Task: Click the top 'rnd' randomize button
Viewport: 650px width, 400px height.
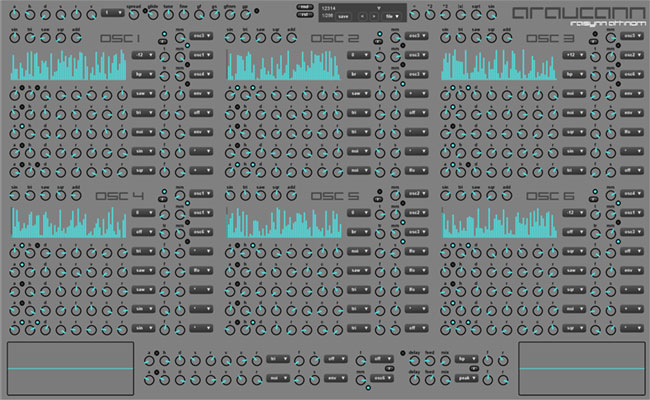Action: click(x=304, y=6)
